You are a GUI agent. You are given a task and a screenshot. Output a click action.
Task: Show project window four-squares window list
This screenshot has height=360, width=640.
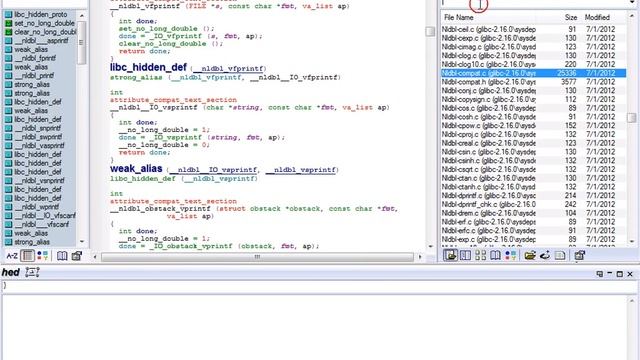tap(480, 256)
